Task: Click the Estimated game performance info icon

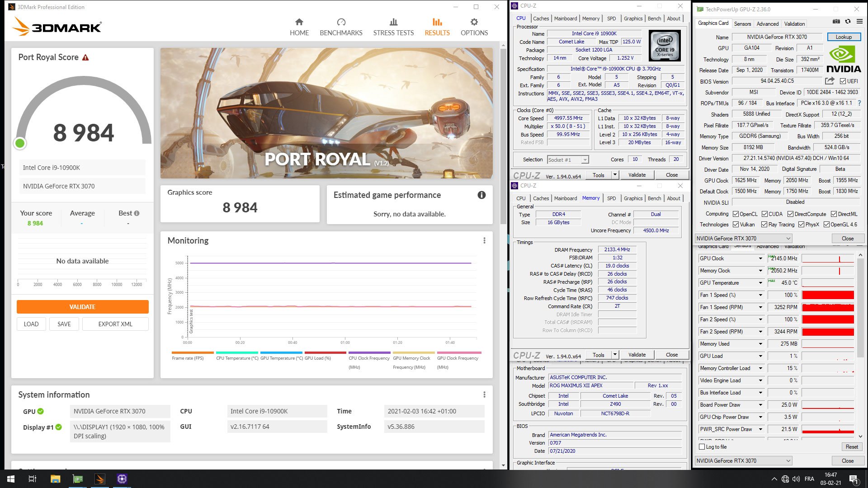Action: point(481,195)
